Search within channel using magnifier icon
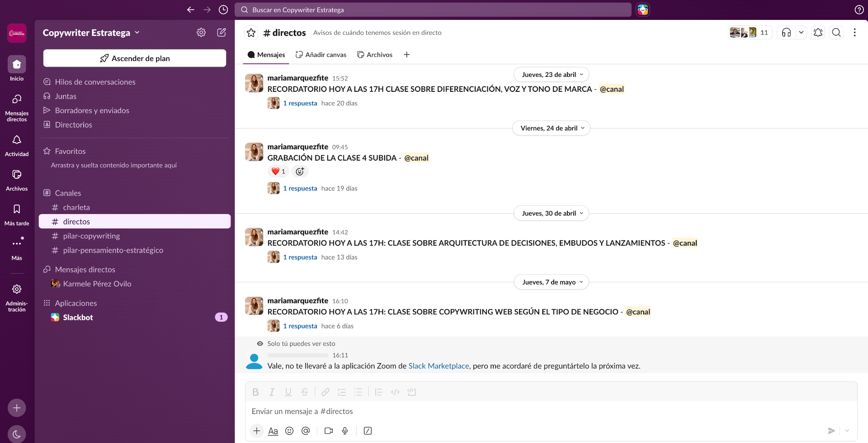868x443 pixels. click(x=837, y=33)
